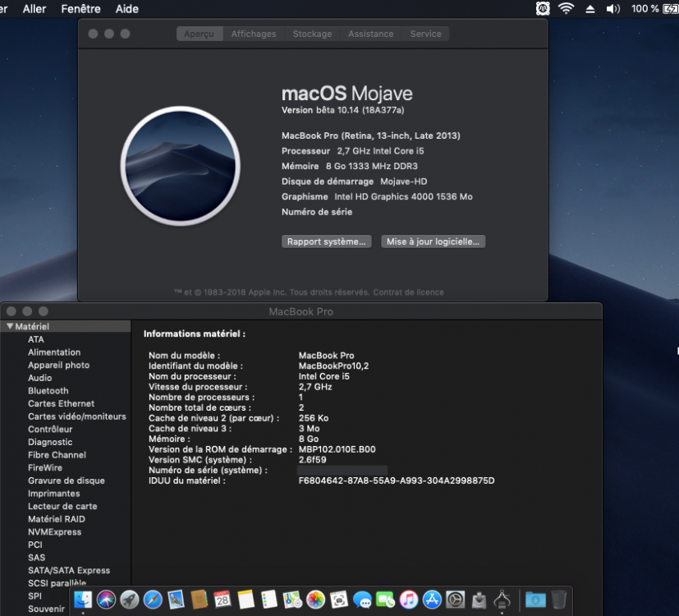Switch to the Stockage tab
Screen dimensions: 679x616
[312, 34]
